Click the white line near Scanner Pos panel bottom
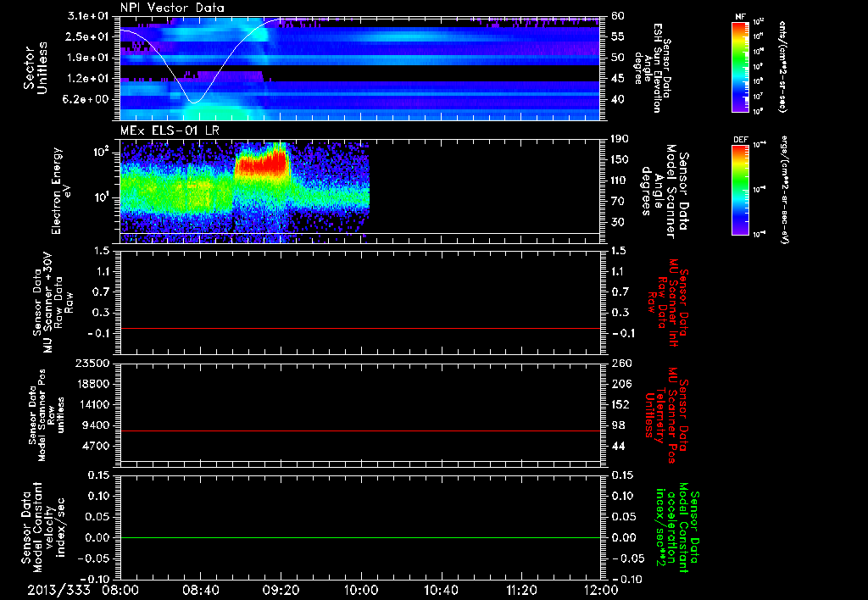The image size is (868, 600). tap(359, 460)
